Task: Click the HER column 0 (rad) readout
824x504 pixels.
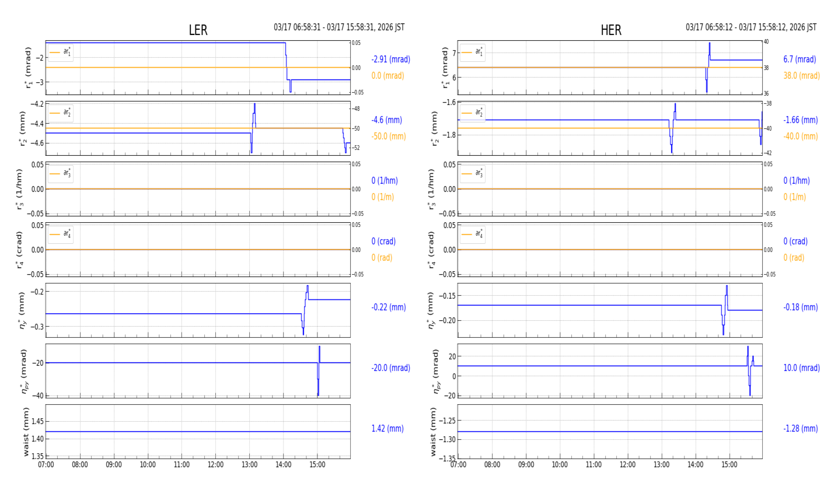Action: pyautogui.click(x=794, y=258)
